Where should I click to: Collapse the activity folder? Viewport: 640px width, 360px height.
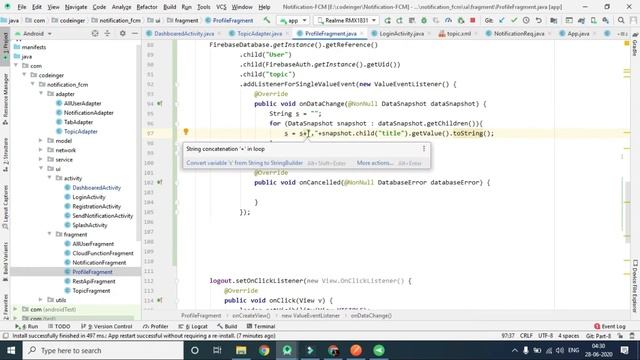pyautogui.click(x=50, y=178)
